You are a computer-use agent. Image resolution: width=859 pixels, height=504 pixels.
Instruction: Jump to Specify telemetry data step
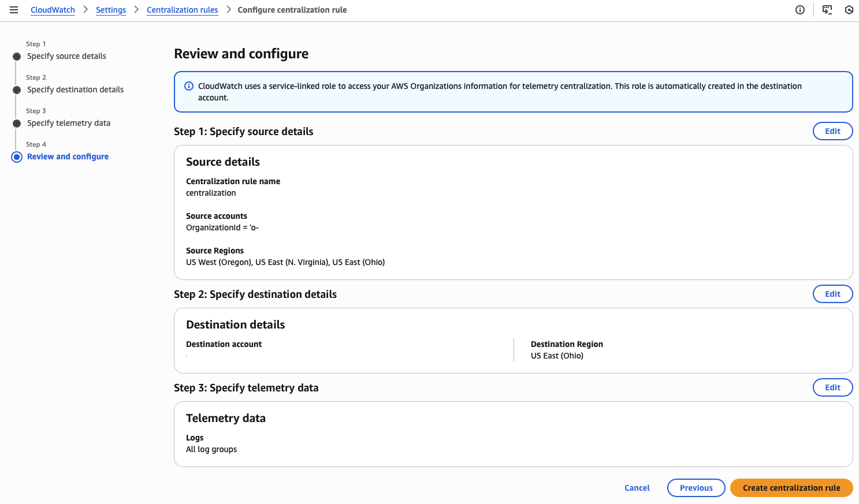click(69, 123)
